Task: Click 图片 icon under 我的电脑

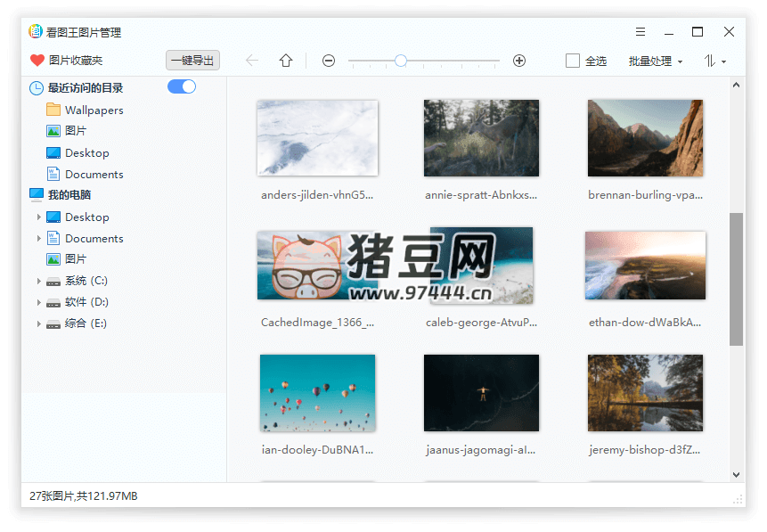Action: click(x=53, y=259)
